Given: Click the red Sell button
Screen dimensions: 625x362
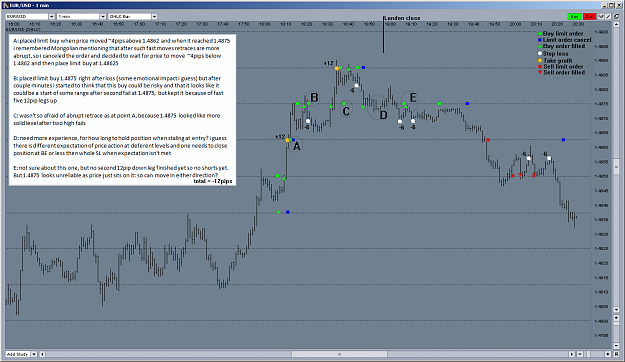Looking at the screenshot, I should 589,16.
